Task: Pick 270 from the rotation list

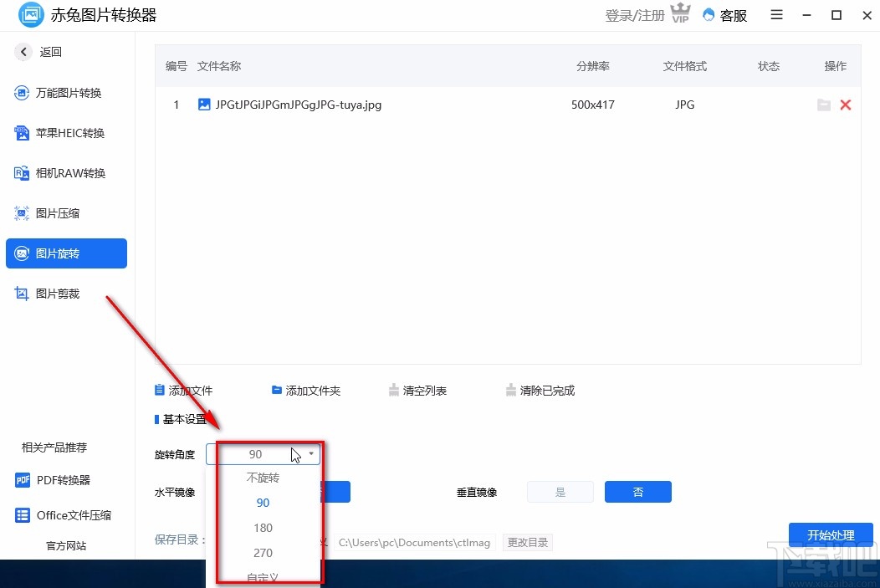Action: click(x=263, y=553)
